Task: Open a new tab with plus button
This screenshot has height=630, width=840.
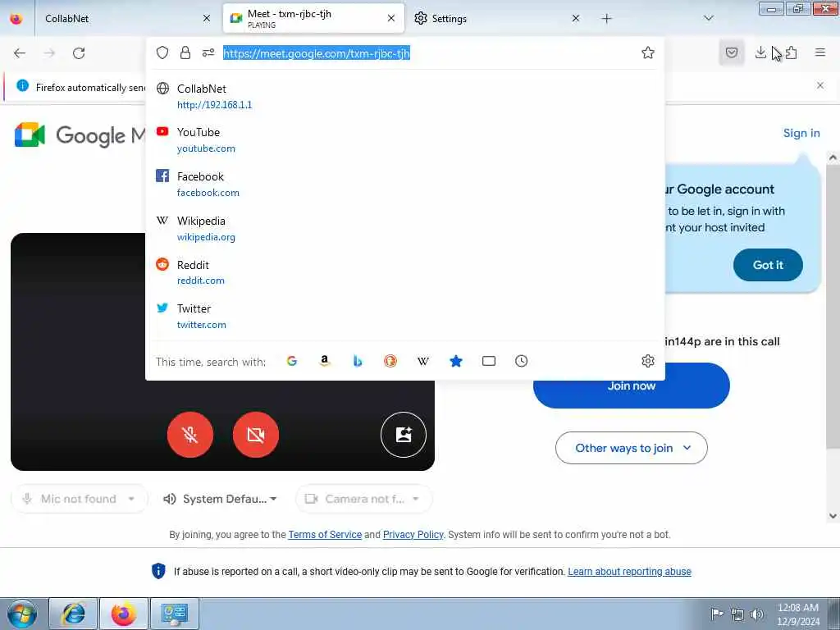Action: coord(606,18)
